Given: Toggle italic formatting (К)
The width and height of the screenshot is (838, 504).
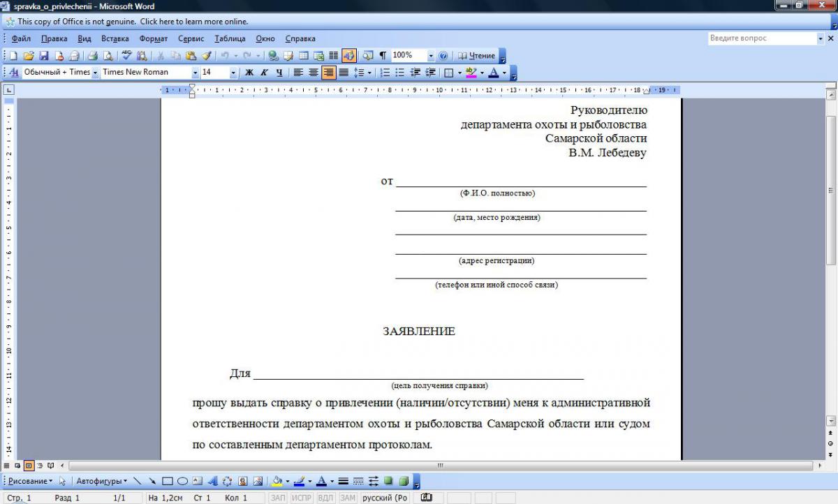Looking at the screenshot, I should [x=264, y=73].
